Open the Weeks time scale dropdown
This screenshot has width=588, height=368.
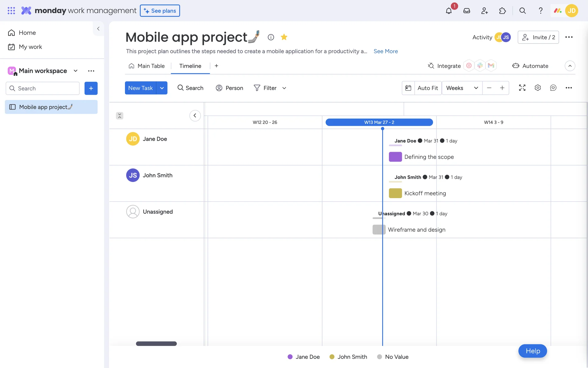click(462, 88)
